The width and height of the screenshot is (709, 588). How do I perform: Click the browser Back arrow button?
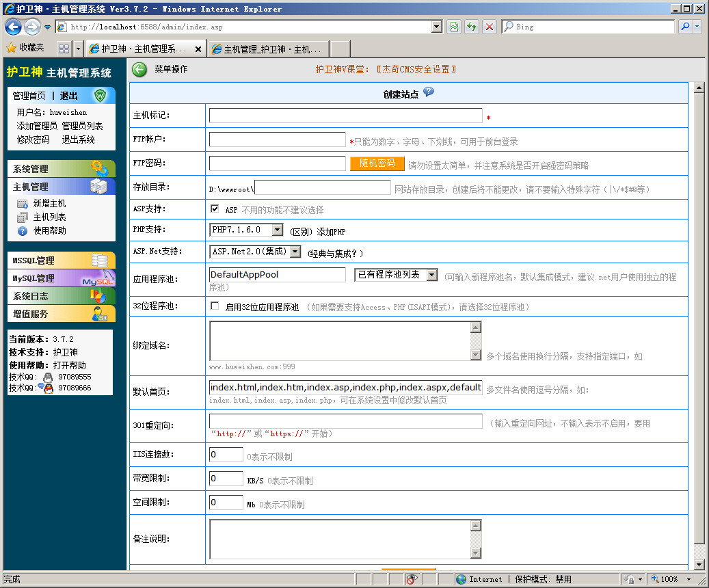(x=13, y=27)
